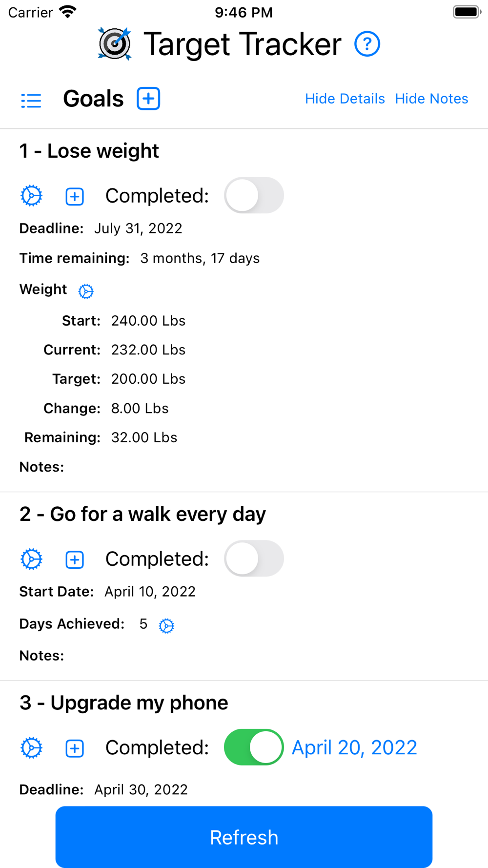Tap plus icon under Lose weight goal
This screenshot has height=868, width=488.
75,196
